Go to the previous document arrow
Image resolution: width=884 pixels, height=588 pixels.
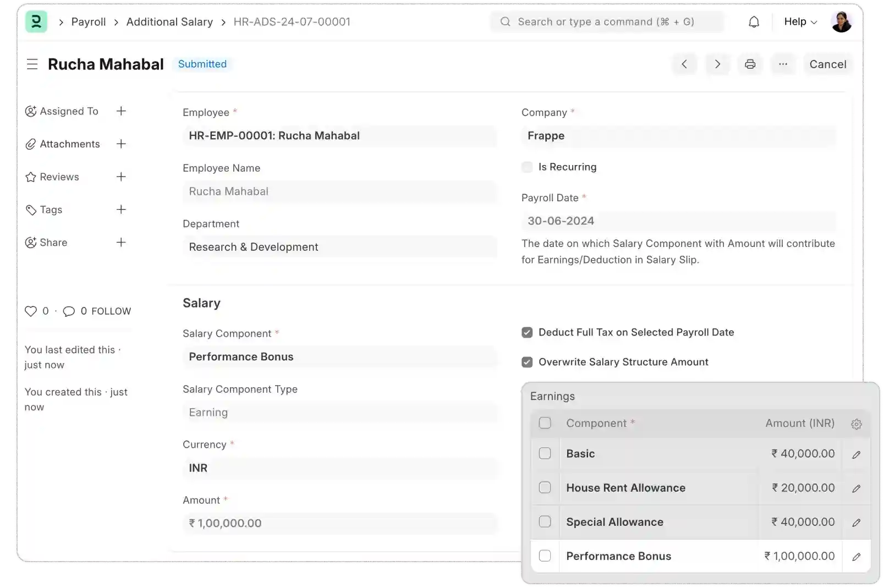click(684, 64)
